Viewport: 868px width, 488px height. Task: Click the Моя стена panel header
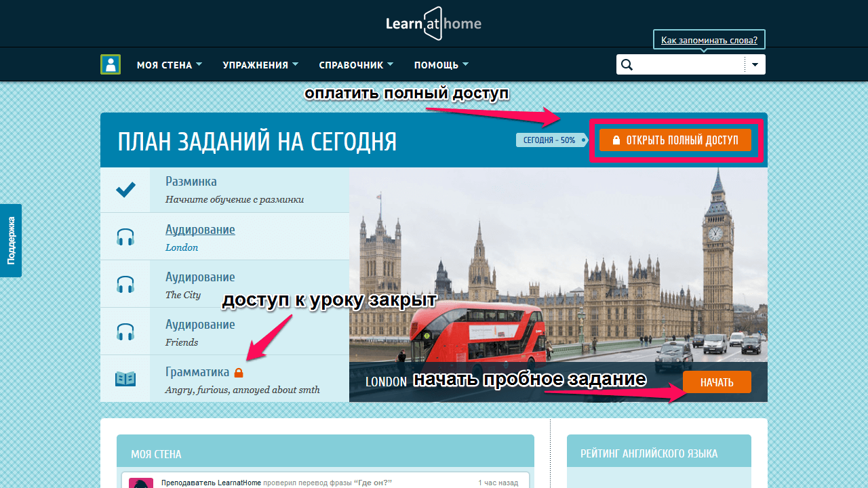pyautogui.click(x=325, y=451)
